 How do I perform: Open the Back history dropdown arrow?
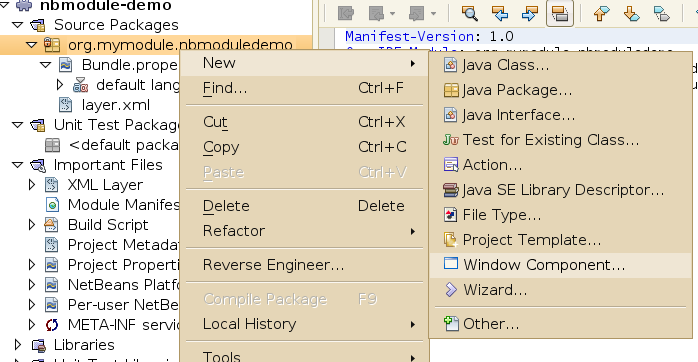click(x=392, y=14)
